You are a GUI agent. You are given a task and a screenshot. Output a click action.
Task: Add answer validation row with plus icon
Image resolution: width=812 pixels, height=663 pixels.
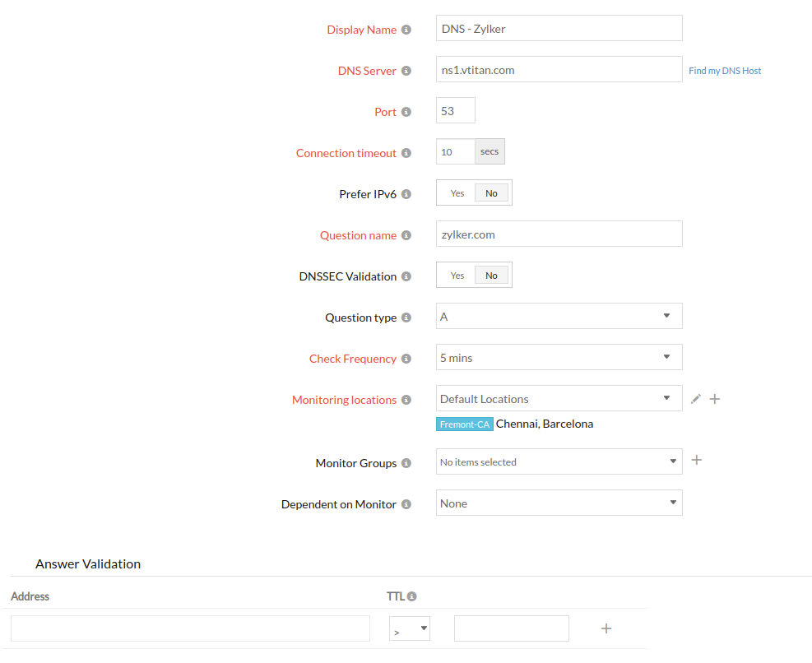pos(606,628)
